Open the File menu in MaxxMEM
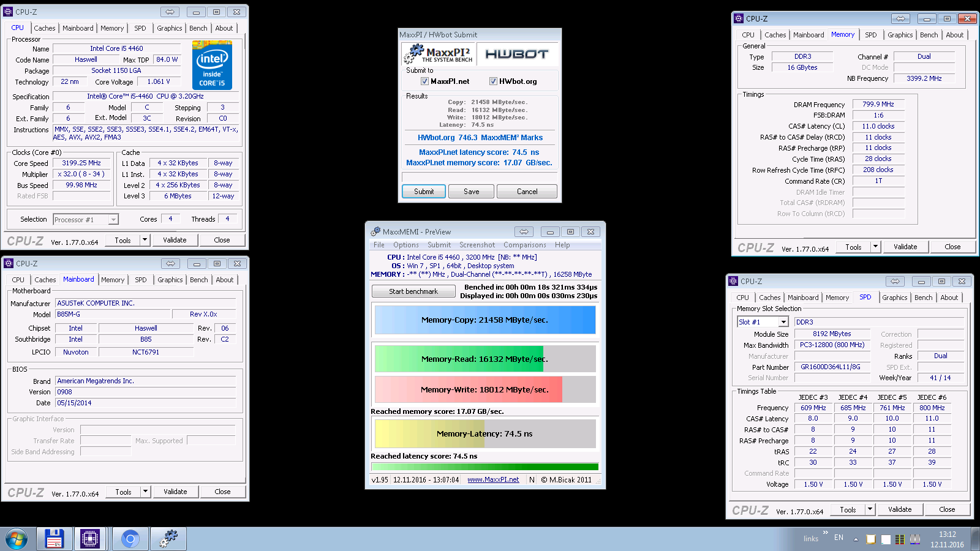Screen dimensions: 980x551 [x=379, y=245]
